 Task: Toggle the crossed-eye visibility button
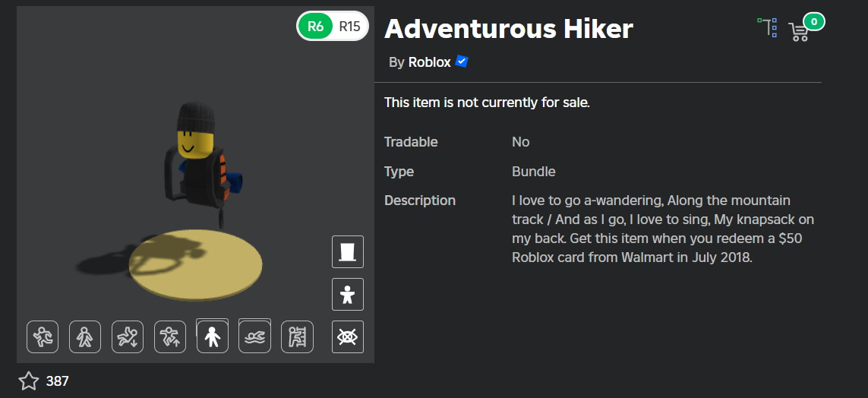pos(348,336)
